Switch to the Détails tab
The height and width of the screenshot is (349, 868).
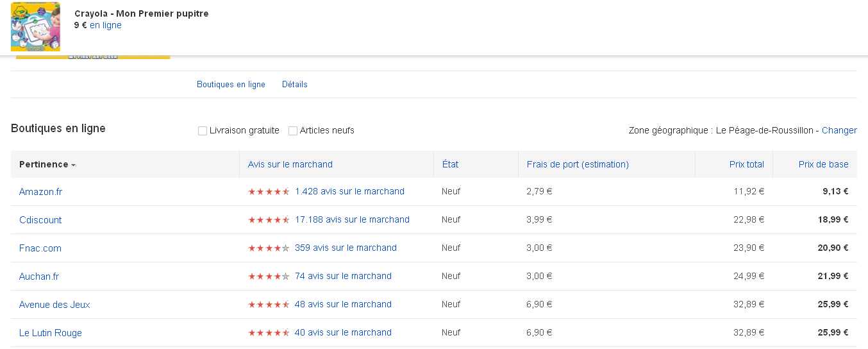(x=294, y=85)
